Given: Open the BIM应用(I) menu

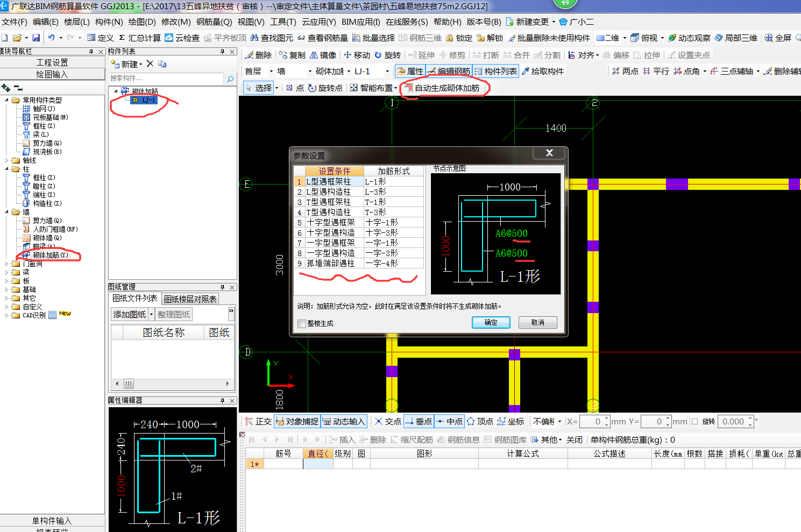Looking at the screenshot, I should pyautogui.click(x=361, y=22).
